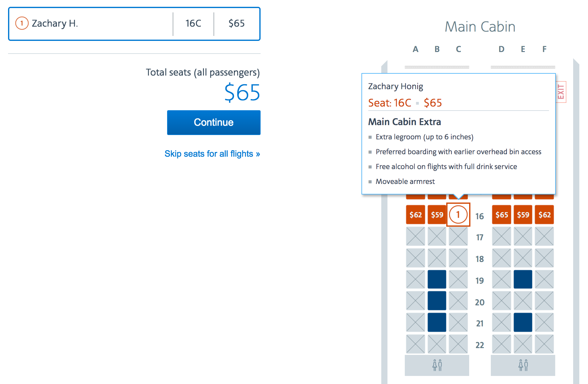588x384 pixels.
Task: Click the passenger 1 circle badge
Action: click(x=22, y=24)
